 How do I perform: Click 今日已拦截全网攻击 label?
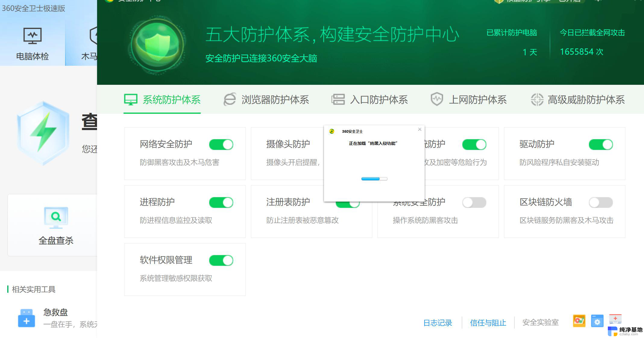coord(592,33)
